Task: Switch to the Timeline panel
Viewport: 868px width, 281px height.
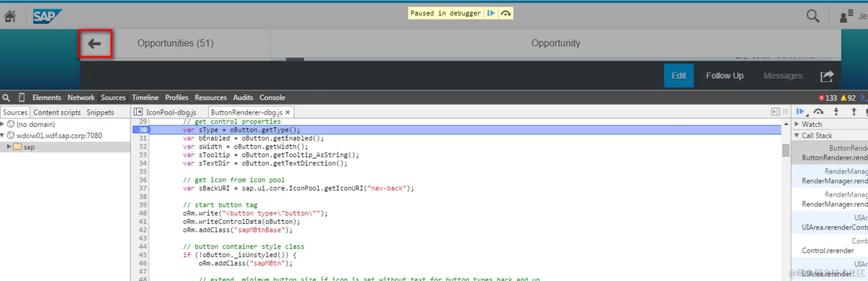Action: pyautogui.click(x=146, y=98)
